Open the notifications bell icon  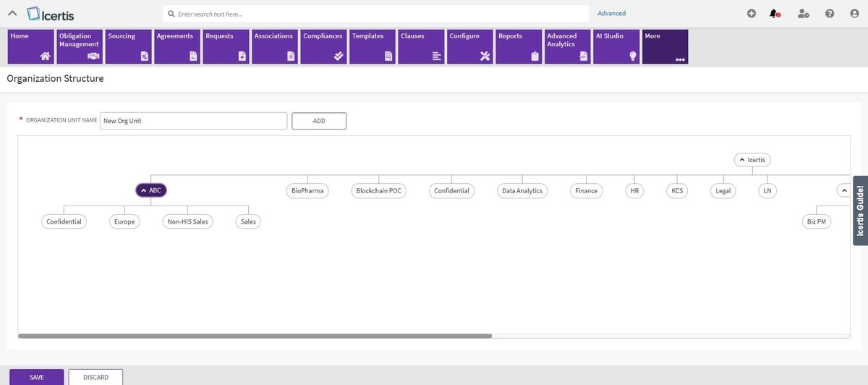click(775, 14)
